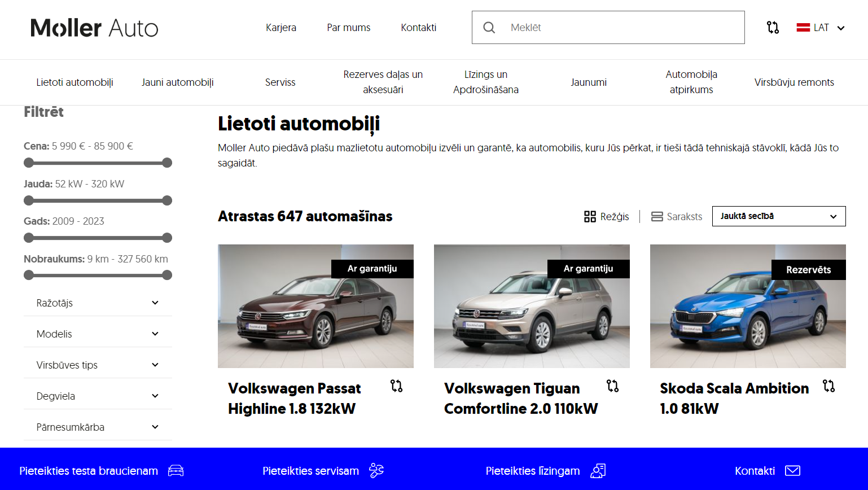The image size is (868, 490).
Task: Click the Latvian flag icon
Action: coord(803,28)
